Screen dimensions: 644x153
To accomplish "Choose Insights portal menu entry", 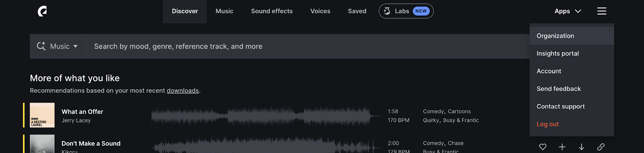I will (572, 54).
